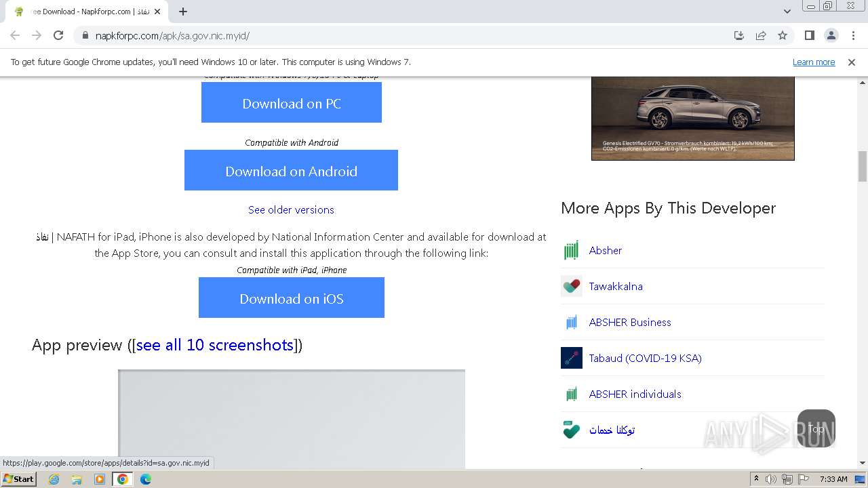Click the توكلنا خدمات app icon
This screenshot has width=868, height=488.
pos(572,430)
